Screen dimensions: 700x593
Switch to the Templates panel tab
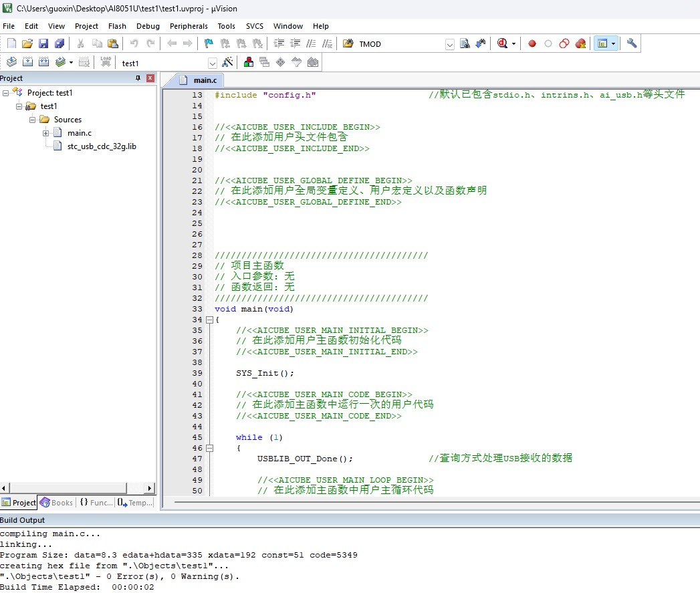pos(135,503)
